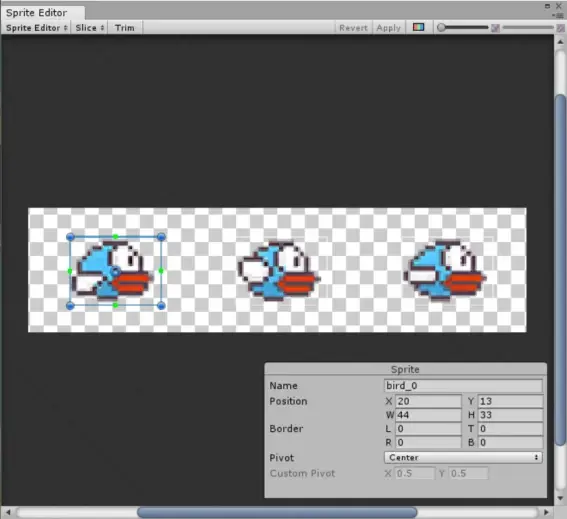Click the Border T field
Image resolution: width=567 pixels, height=519 pixels.
pos(511,429)
